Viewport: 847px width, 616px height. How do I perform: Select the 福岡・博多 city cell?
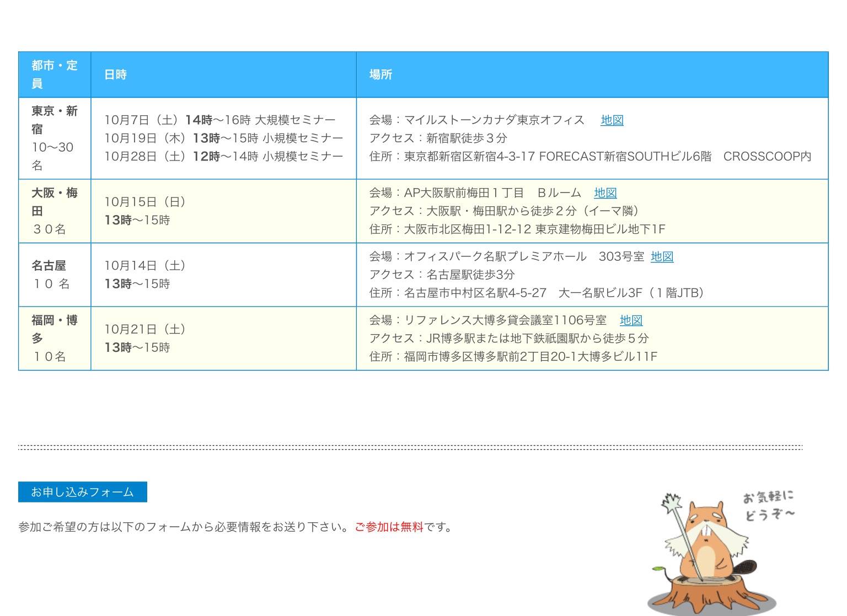coord(54,338)
